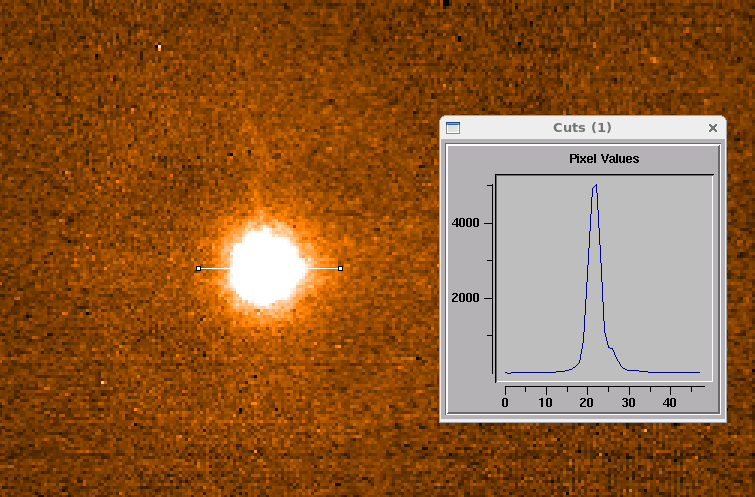Click the Cuts (1) title bar text
755x497 pixels.
(582, 128)
